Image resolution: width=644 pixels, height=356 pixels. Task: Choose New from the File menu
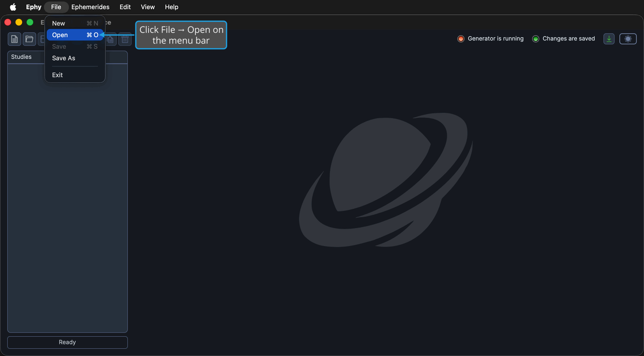tap(75, 23)
